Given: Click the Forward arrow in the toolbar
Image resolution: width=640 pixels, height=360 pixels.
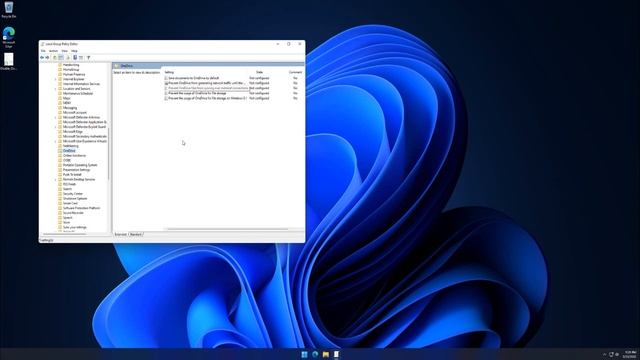Looking at the screenshot, I should [x=47, y=58].
